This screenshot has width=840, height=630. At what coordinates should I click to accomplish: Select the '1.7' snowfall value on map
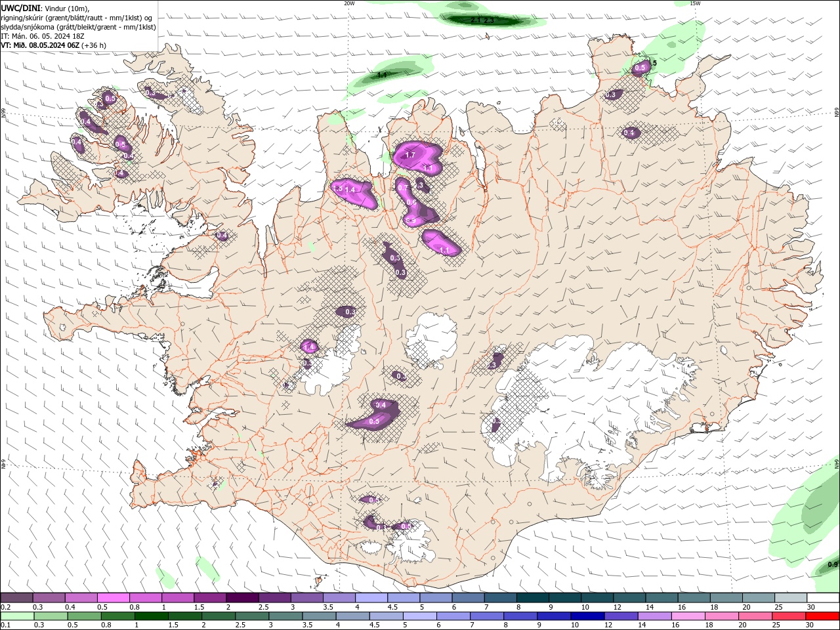(x=410, y=155)
